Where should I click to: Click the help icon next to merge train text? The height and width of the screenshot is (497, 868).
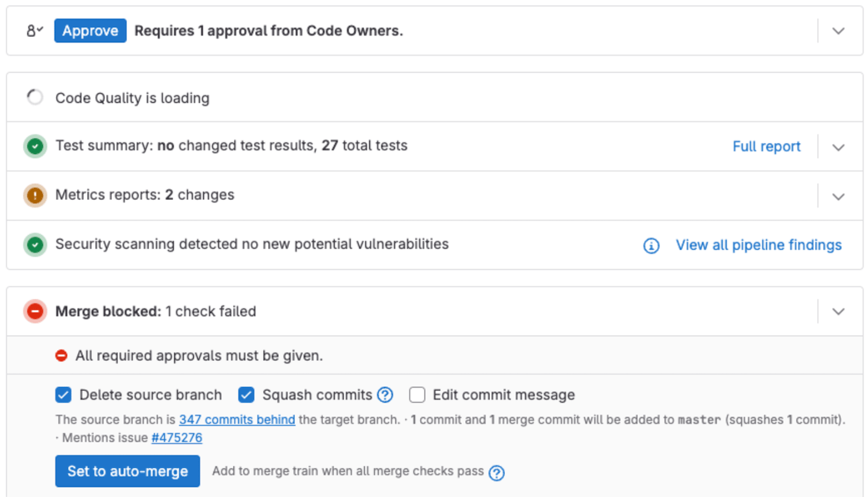coord(496,474)
